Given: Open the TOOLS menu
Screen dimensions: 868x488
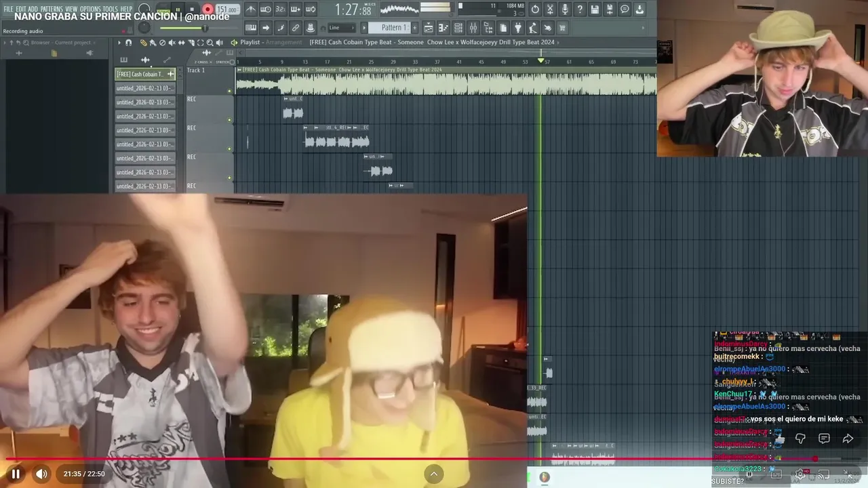Looking at the screenshot, I should 110,9.
